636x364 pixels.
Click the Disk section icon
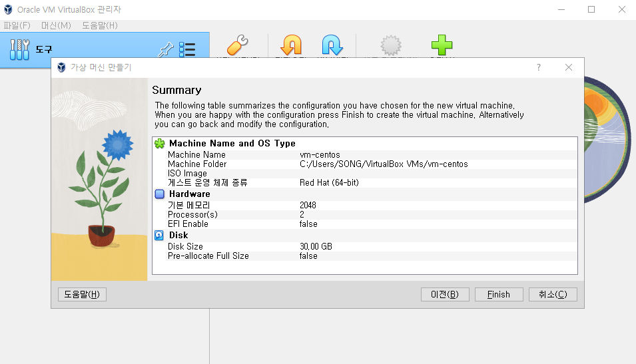159,236
